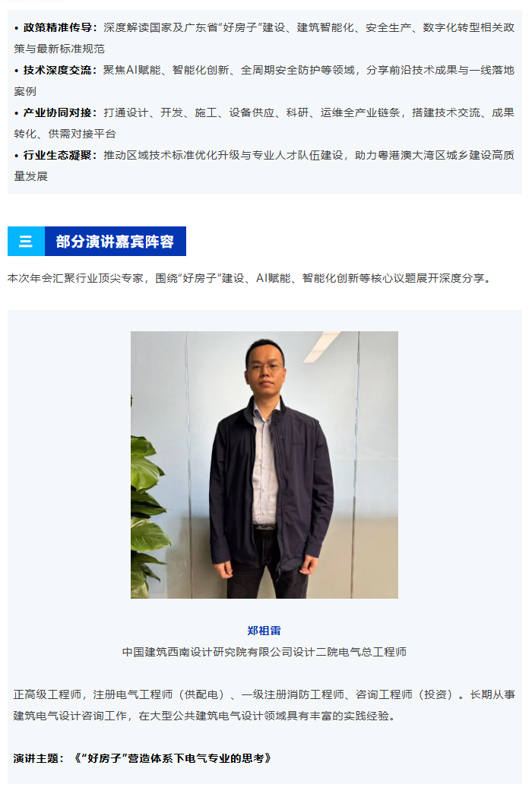532x797 pixels.
Task: Select the 技术深度交流 bullet heading
Action: pos(58,70)
